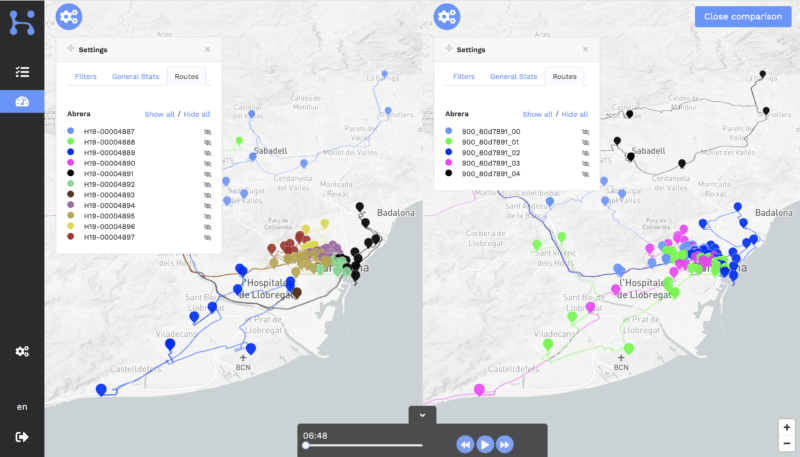This screenshot has width=800, height=457.
Task: Open General Stats tab in right panel
Action: pyautogui.click(x=510, y=76)
